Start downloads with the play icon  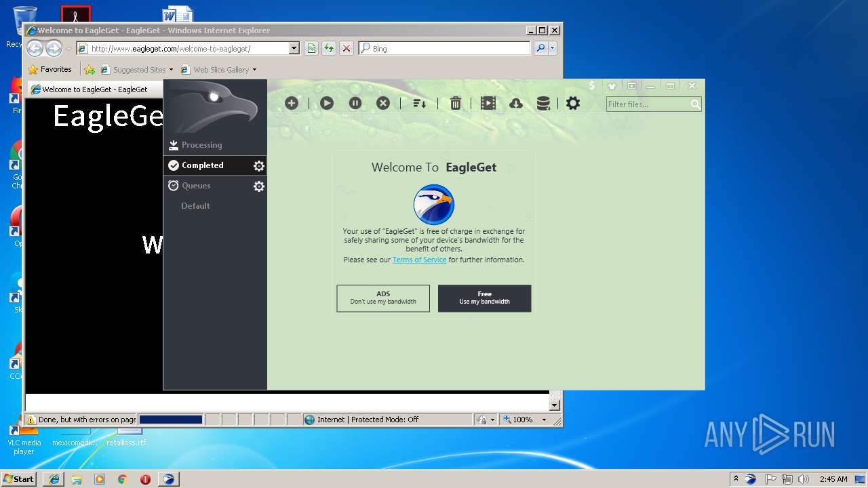[x=327, y=103]
